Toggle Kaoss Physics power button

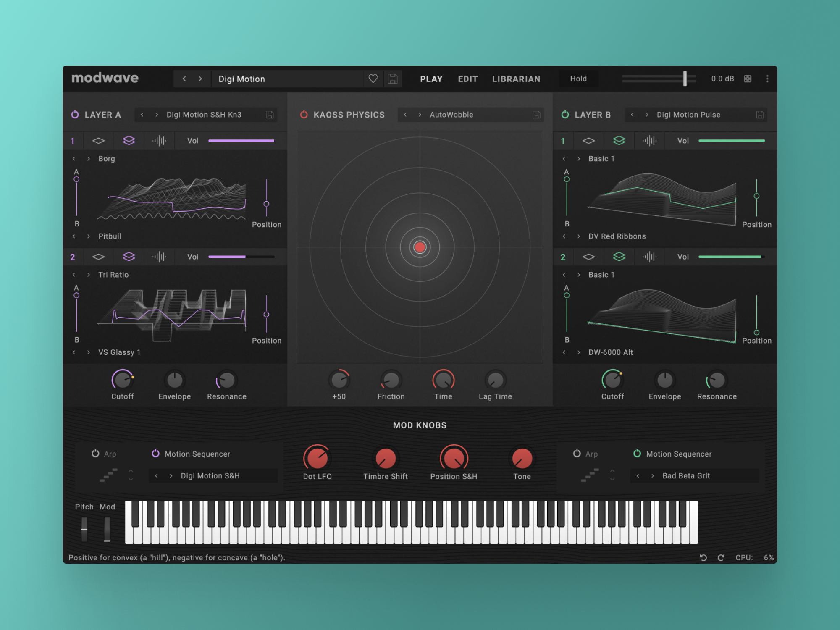tap(304, 115)
